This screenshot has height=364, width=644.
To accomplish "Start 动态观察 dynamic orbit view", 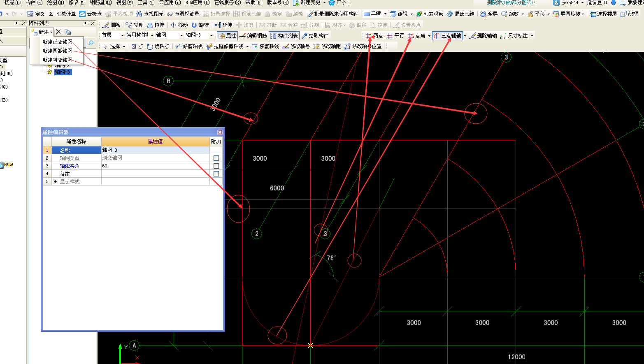I will click(x=430, y=14).
